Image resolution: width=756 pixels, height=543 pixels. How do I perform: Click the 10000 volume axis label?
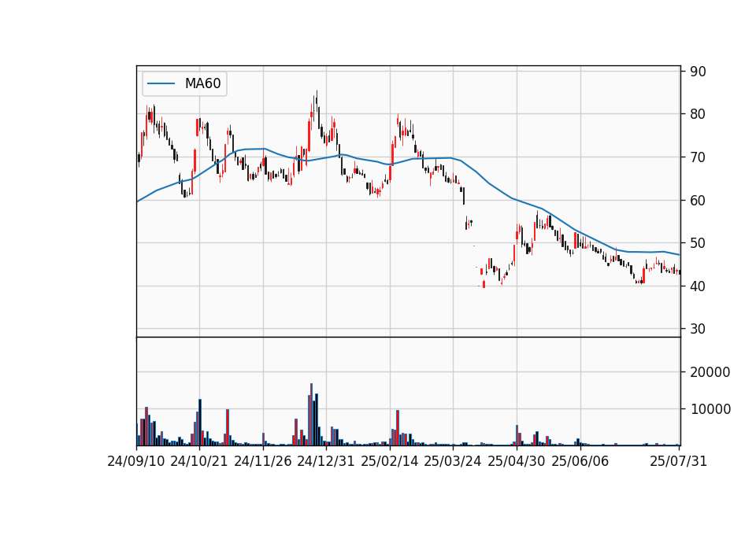(710, 409)
